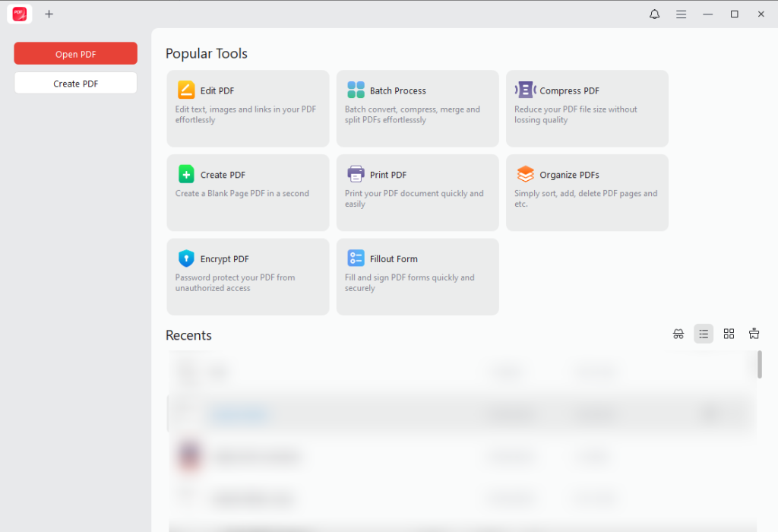Open the Edit PDF tool title
Viewport: 778px width, 532px height.
217,90
